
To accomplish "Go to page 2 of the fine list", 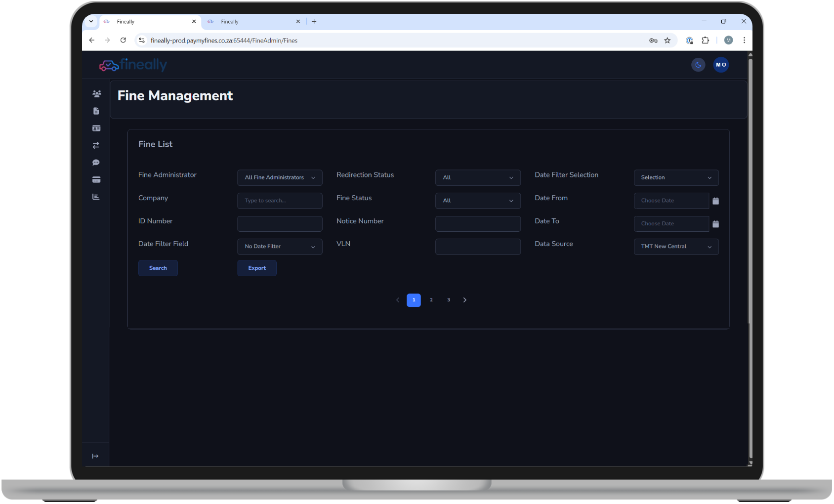I will pyautogui.click(x=431, y=299).
